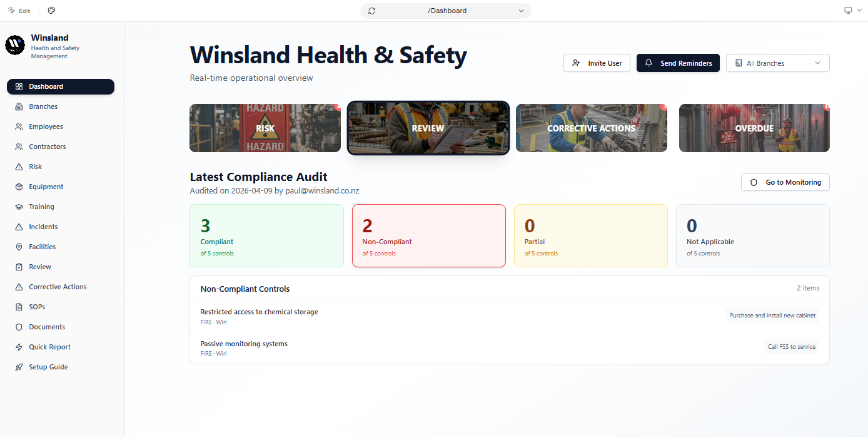Click the Invite User button
The image size is (868, 437).
(x=596, y=63)
